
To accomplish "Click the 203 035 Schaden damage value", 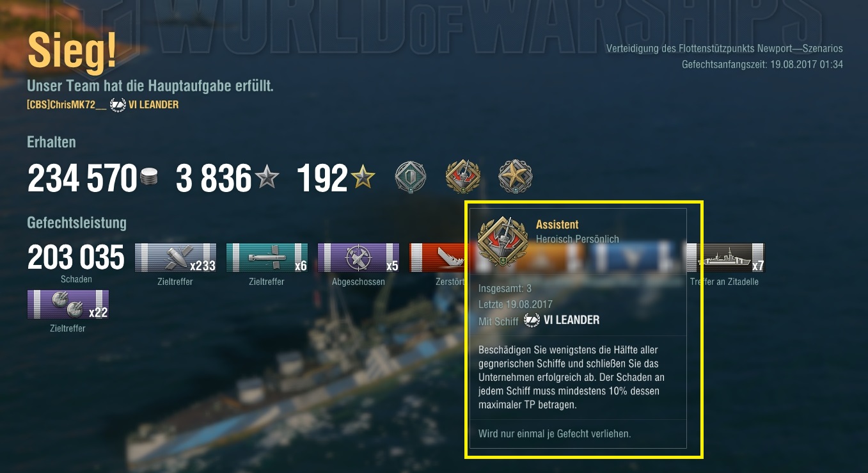I will point(76,258).
